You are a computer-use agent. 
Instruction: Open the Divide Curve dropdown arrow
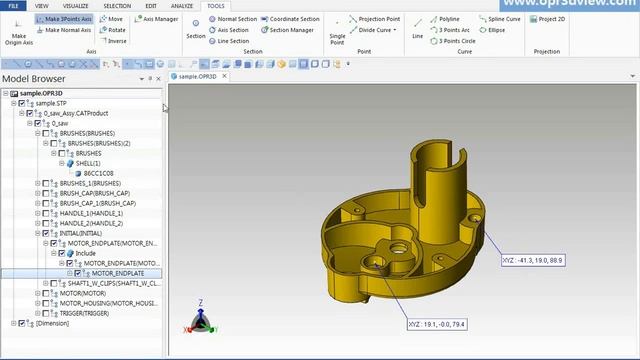coord(395,30)
